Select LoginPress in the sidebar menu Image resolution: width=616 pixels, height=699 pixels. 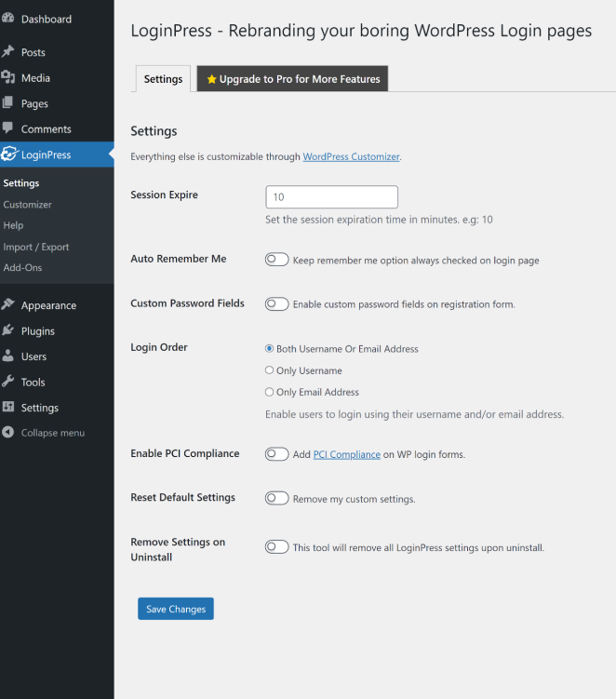(x=57, y=155)
